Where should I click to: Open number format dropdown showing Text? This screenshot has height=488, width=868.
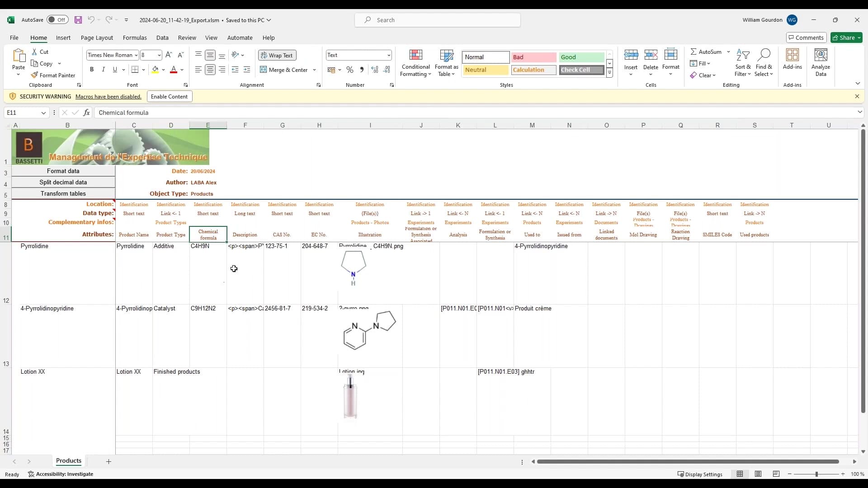(x=388, y=55)
